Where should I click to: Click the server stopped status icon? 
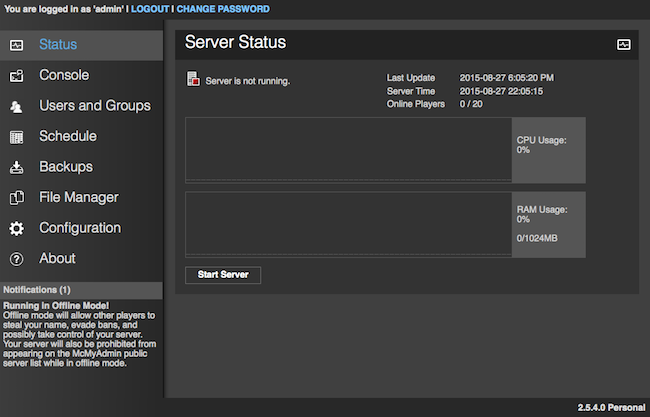point(192,80)
